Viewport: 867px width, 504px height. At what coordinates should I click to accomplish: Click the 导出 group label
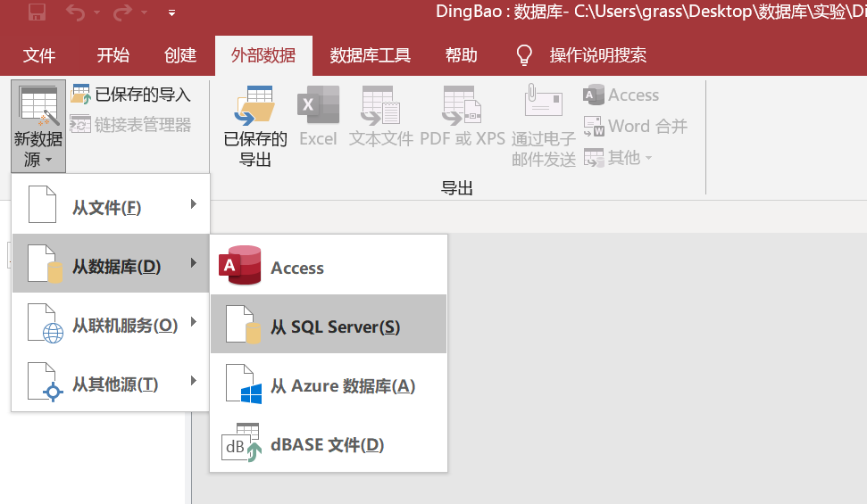457,188
